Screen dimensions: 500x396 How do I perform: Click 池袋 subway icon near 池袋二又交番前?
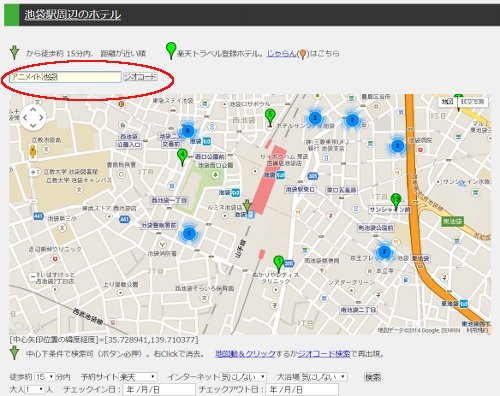point(207,142)
